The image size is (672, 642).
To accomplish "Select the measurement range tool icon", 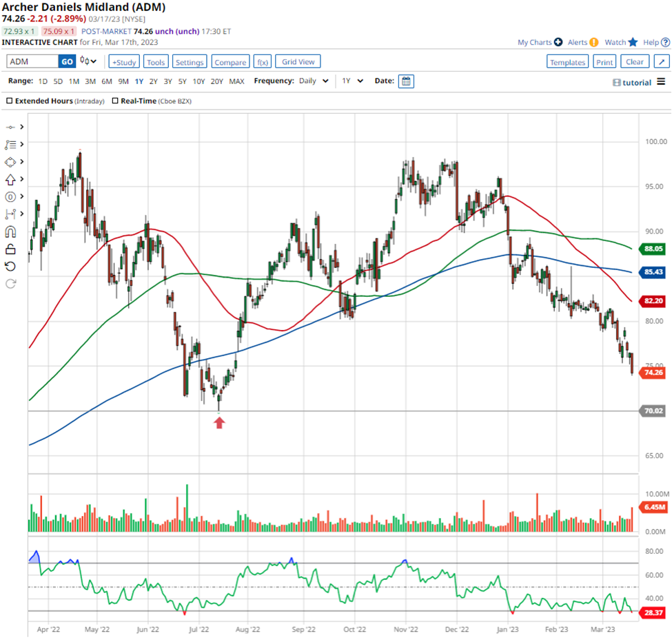I will pyautogui.click(x=10, y=214).
